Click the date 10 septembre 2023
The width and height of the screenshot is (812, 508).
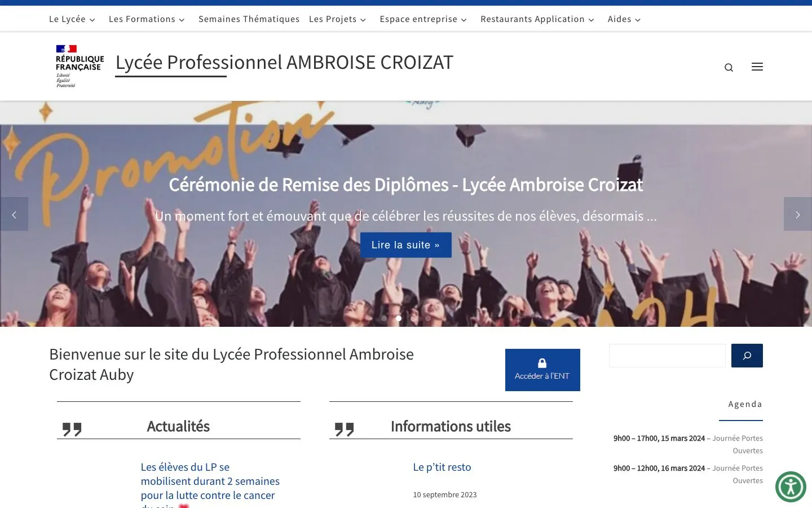[445, 495]
